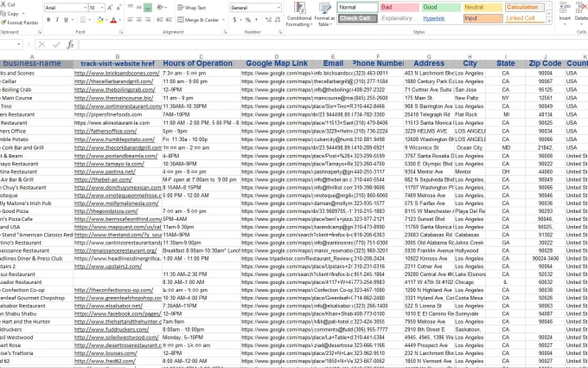Click the Increase Font Size icon

(x=111, y=8)
